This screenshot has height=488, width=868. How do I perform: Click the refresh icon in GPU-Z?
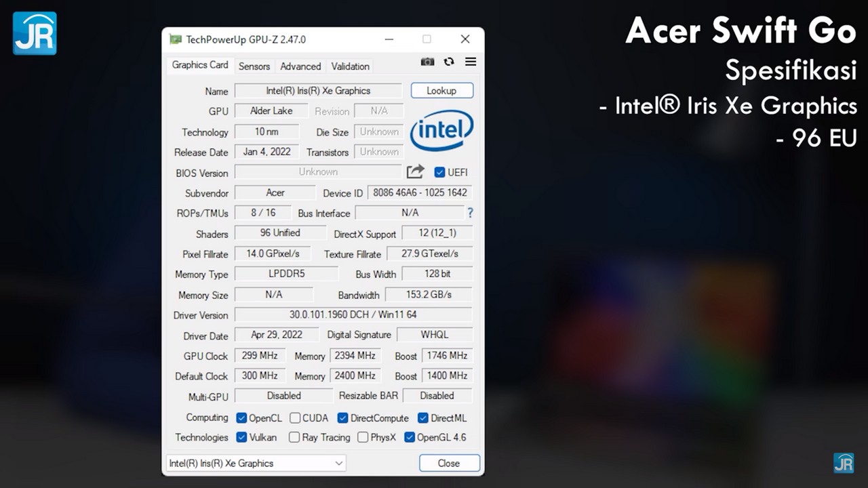coord(449,62)
